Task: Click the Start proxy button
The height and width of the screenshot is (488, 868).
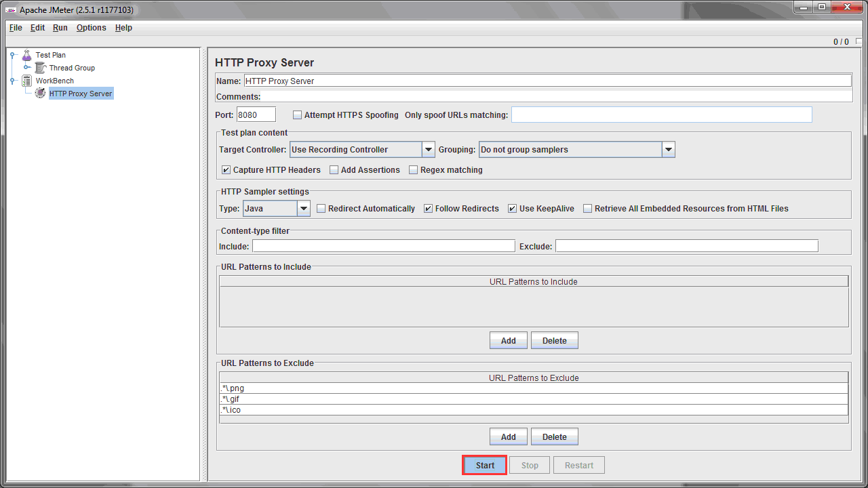Action: (485, 466)
